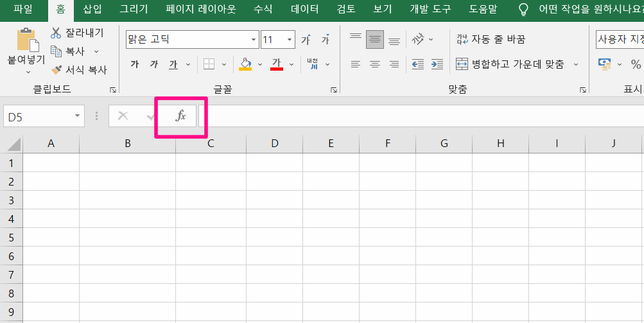Screen dimensions: 644x323
Task: Click Select All corner triangle
Action: click(x=13, y=144)
